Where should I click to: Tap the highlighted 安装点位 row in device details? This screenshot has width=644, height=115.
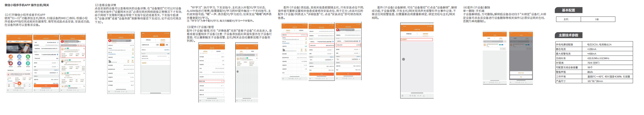(x=295, y=35)
